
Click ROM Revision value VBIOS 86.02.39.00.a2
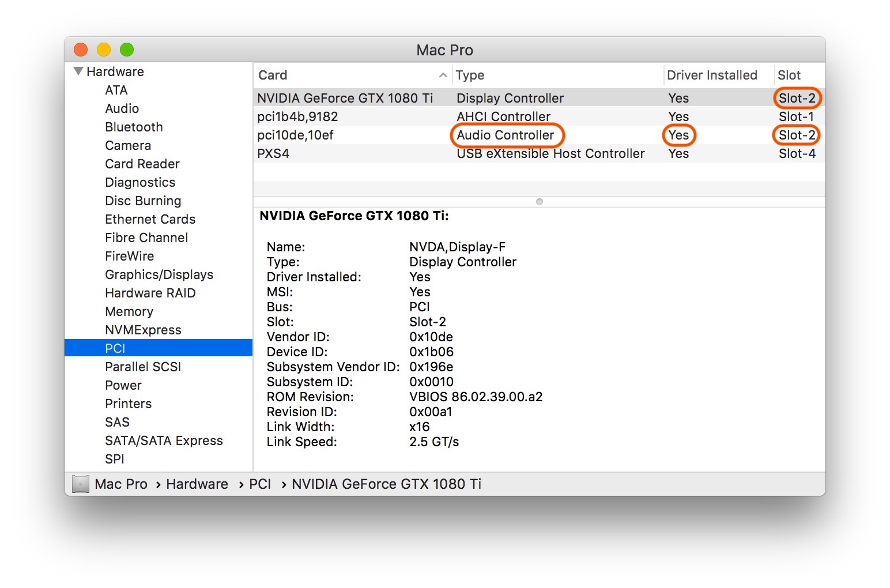pos(476,397)
